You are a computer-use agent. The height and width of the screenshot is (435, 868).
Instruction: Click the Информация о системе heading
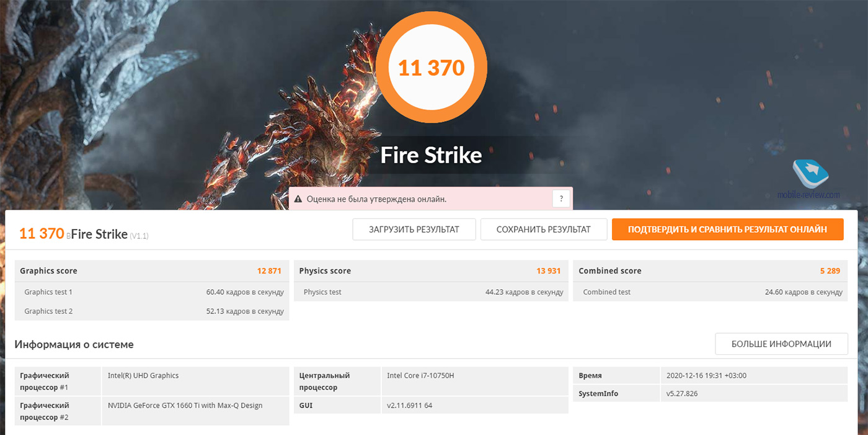pyautogui.click(x=74, y=344)
